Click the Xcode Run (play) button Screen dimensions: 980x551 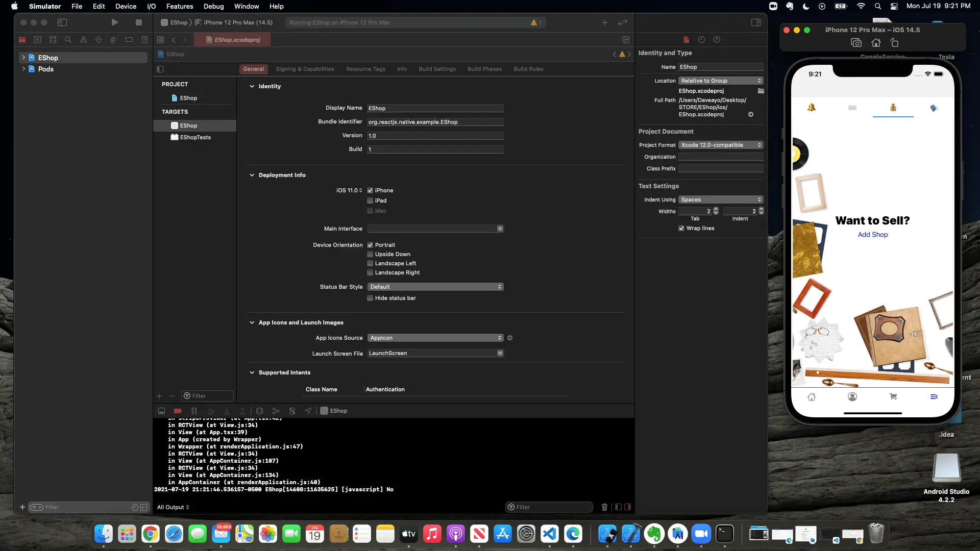pyautogui.click(x=114, y=22)
